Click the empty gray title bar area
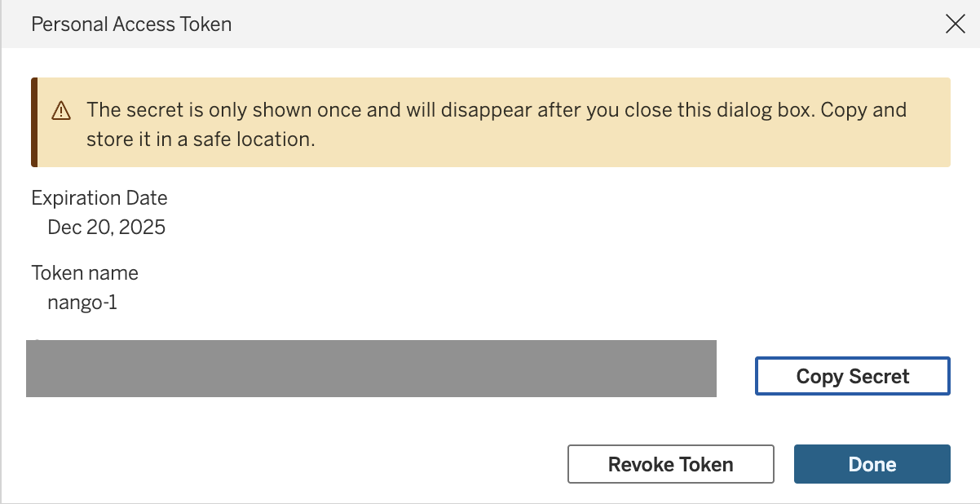 [x=587, y=24]
